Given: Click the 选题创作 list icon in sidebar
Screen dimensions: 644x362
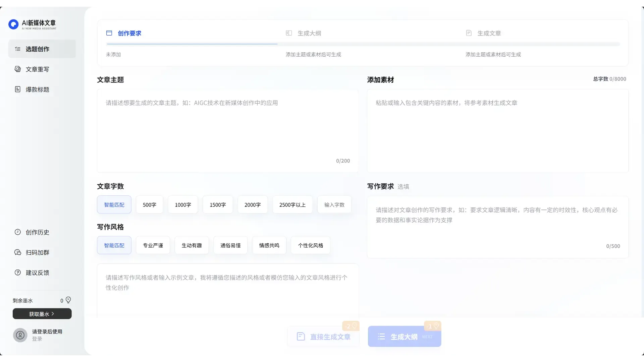Looking at the screenshot, I should 18,49.
